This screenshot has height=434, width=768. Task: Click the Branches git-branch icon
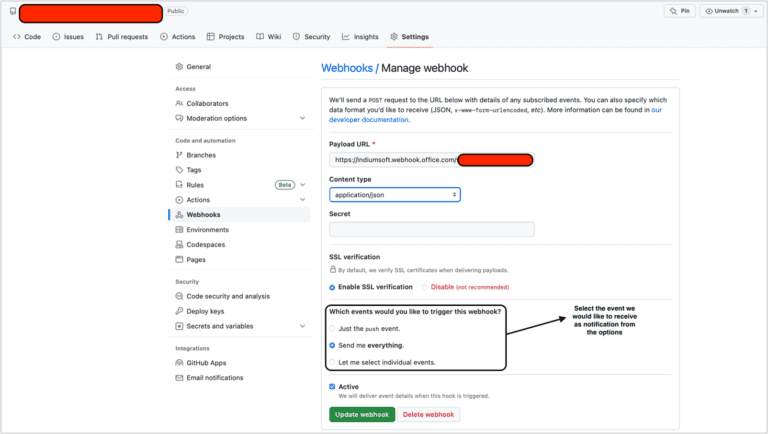(179, 155)
